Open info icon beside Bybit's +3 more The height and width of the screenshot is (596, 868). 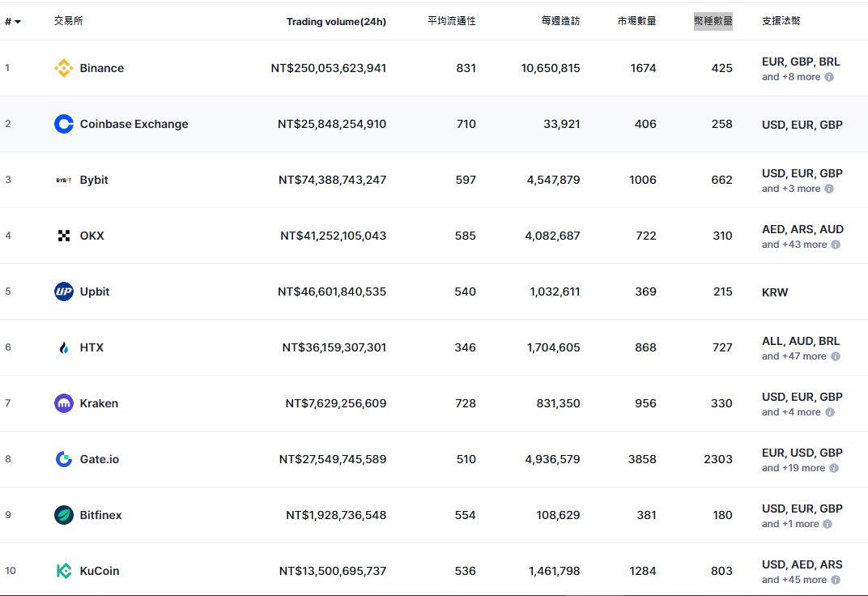(x=829, y=189)
